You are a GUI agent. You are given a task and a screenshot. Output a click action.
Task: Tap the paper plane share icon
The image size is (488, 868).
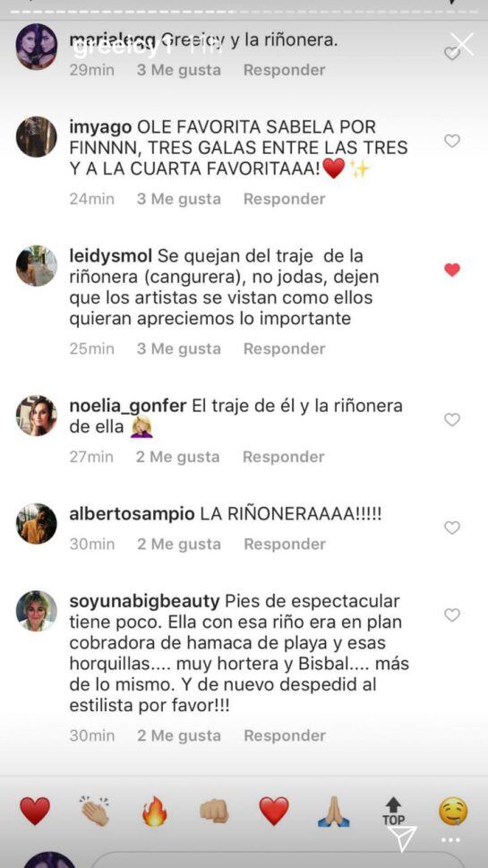point(402,838)
